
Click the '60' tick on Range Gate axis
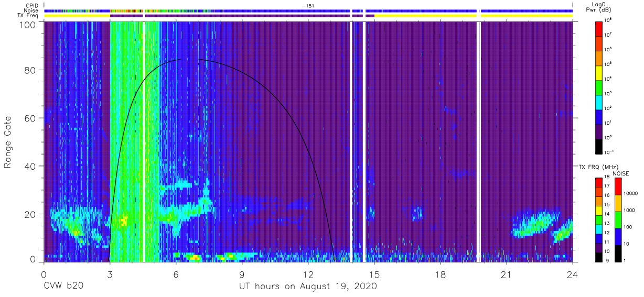[30, 118]
